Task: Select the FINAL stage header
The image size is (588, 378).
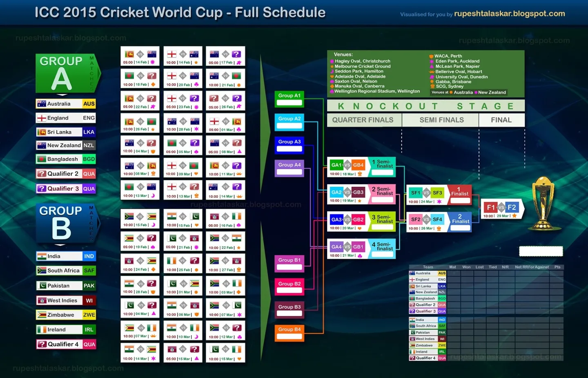Action: point(501,120)
